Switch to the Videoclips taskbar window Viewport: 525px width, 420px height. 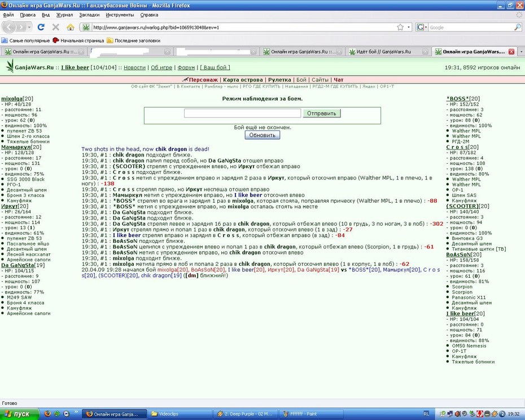(x=181, y=414)
